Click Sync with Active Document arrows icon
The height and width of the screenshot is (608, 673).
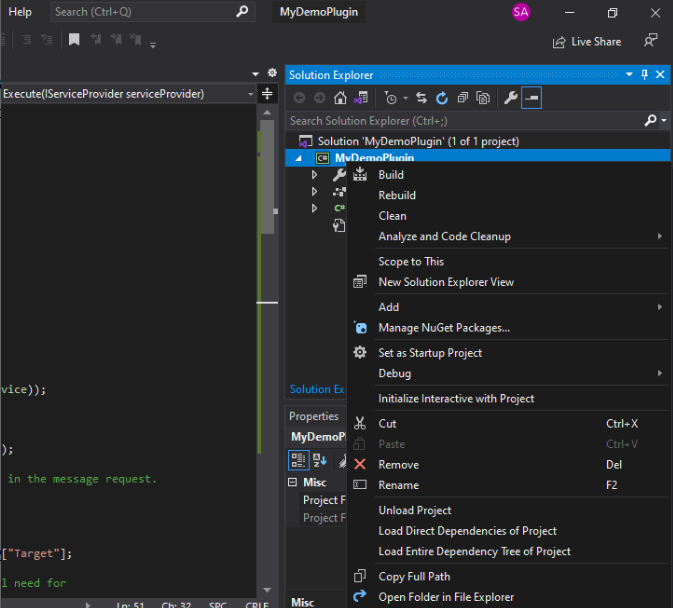(x=421, y=98)
